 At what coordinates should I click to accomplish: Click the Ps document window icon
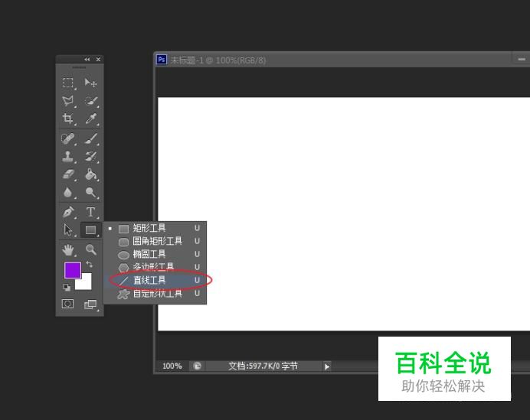coord(162,60)
